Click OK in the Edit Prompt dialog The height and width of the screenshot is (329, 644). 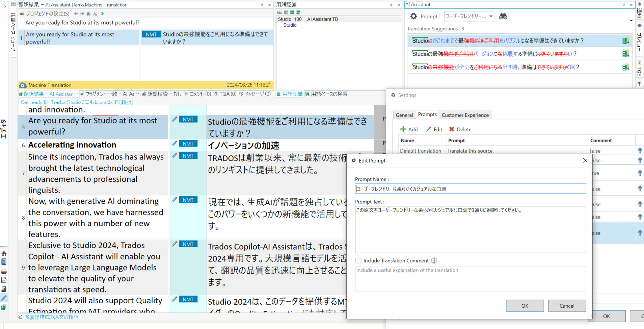[525, 306]
